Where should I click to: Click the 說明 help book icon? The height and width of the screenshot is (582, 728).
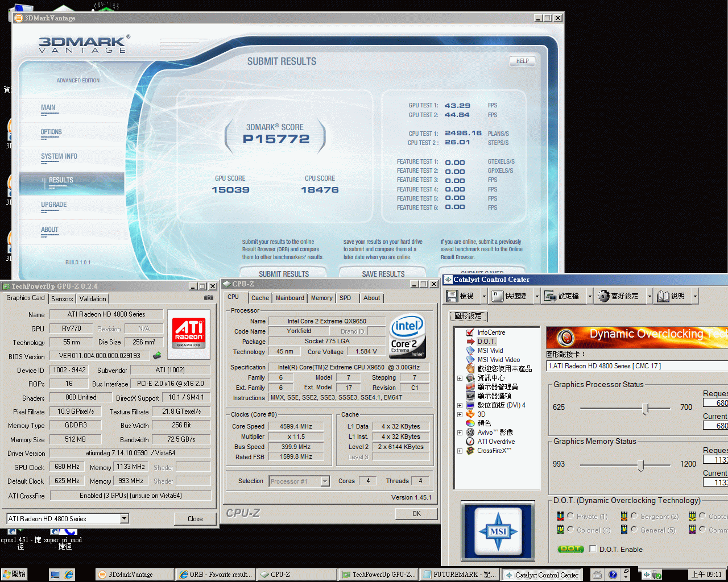[663, 296]
